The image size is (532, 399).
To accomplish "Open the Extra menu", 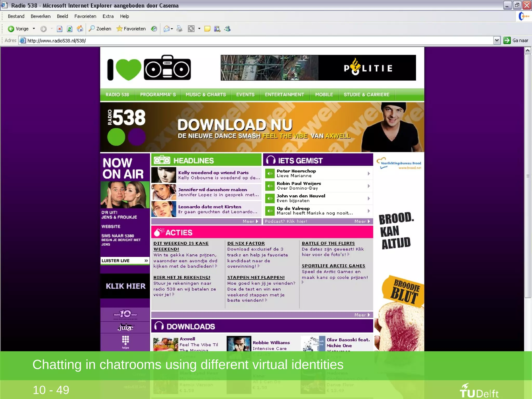I will coord(108,16).
